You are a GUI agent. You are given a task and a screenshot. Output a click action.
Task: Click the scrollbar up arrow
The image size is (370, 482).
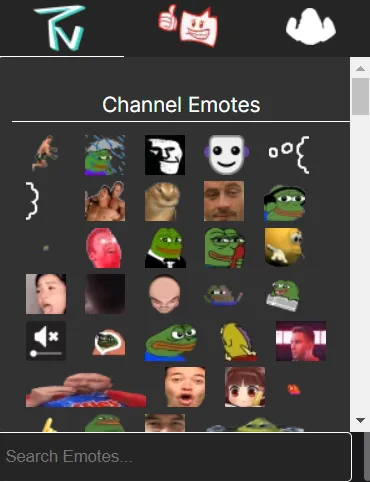[360, 69]
